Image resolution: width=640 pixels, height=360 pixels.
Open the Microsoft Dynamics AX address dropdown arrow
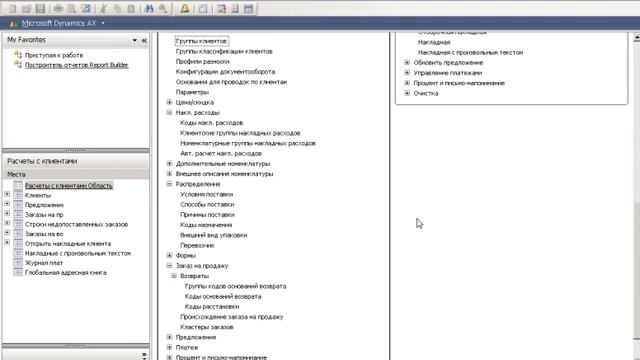coord(103,23)
